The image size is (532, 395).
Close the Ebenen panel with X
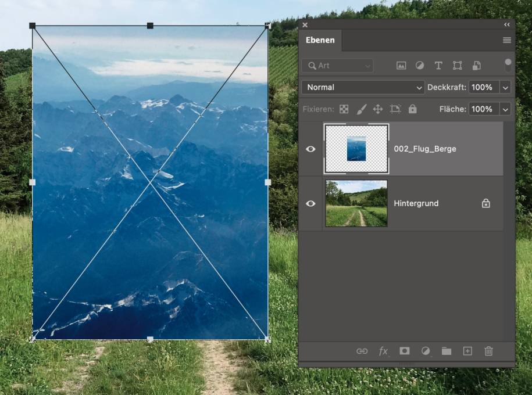[x=305, y=25]
